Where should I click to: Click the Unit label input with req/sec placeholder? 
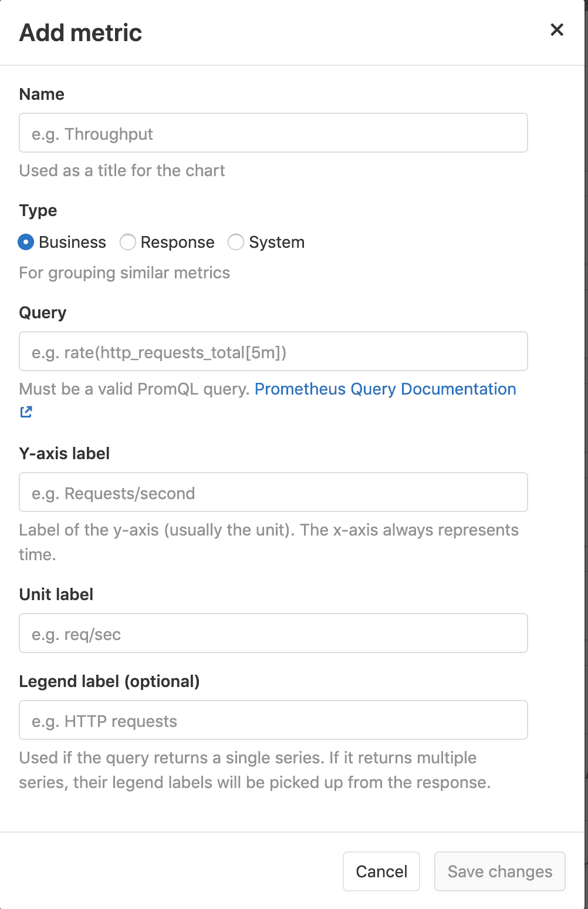(x=273, y=634)
